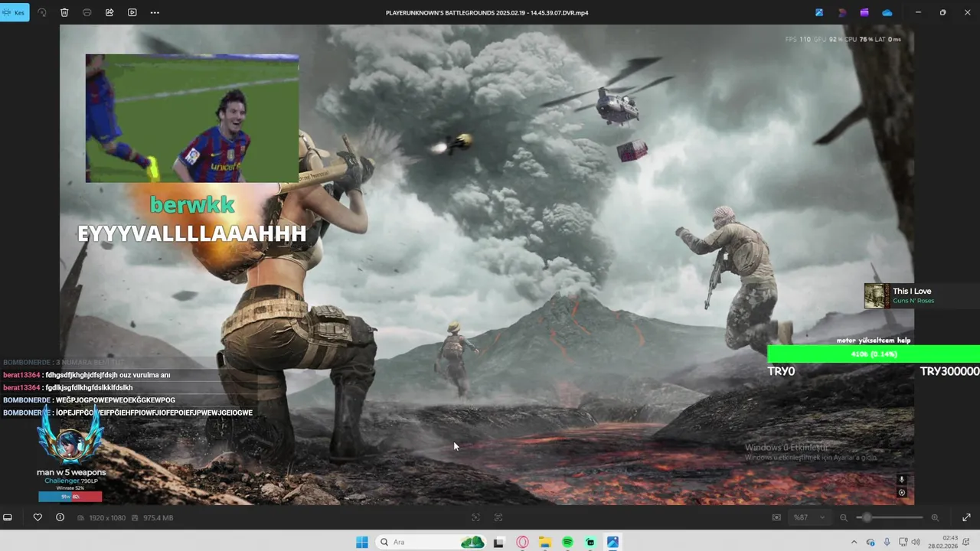Open Spotify from the taskbar
The width and height of the screenshot is (980, 551).
pos(567,542)
